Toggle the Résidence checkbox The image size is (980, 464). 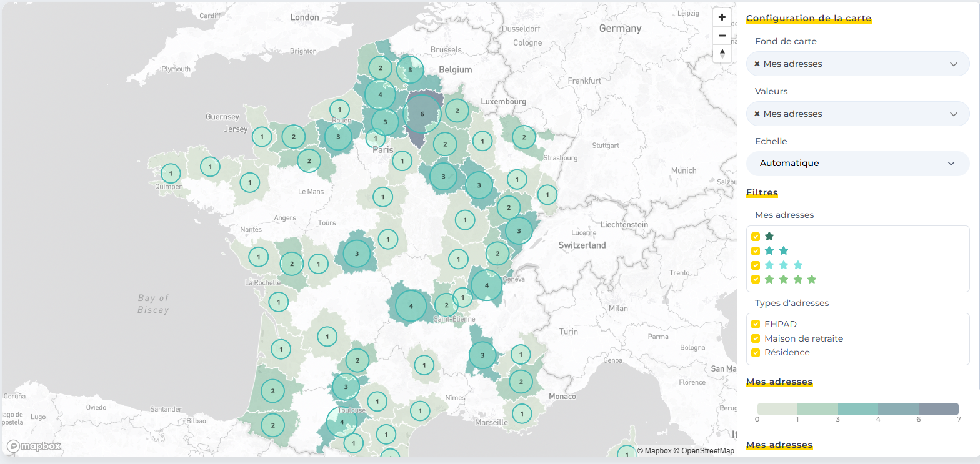756,353
